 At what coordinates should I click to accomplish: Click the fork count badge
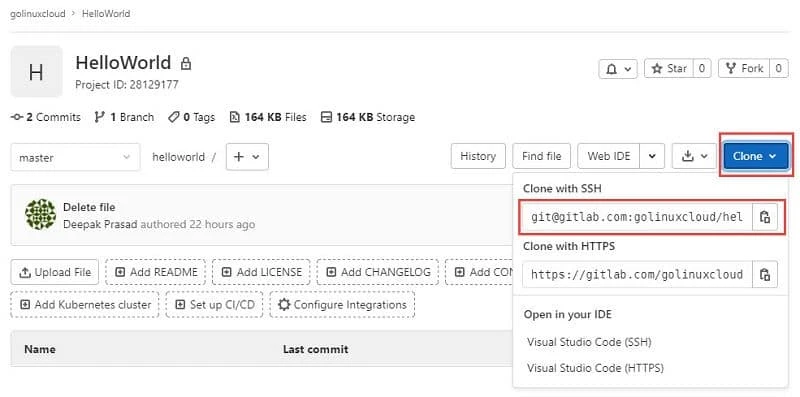[x=779, y=68]
